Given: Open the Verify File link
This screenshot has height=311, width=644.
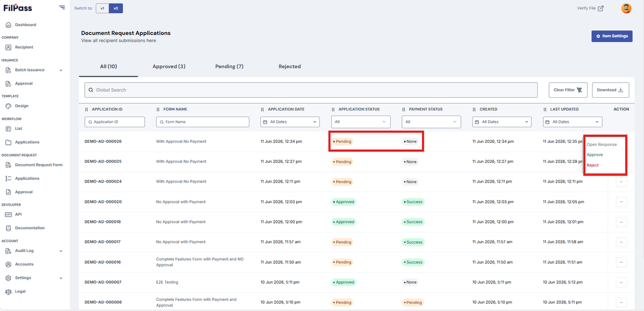Looking at the screenshot, I should click(x=590, y=8).
